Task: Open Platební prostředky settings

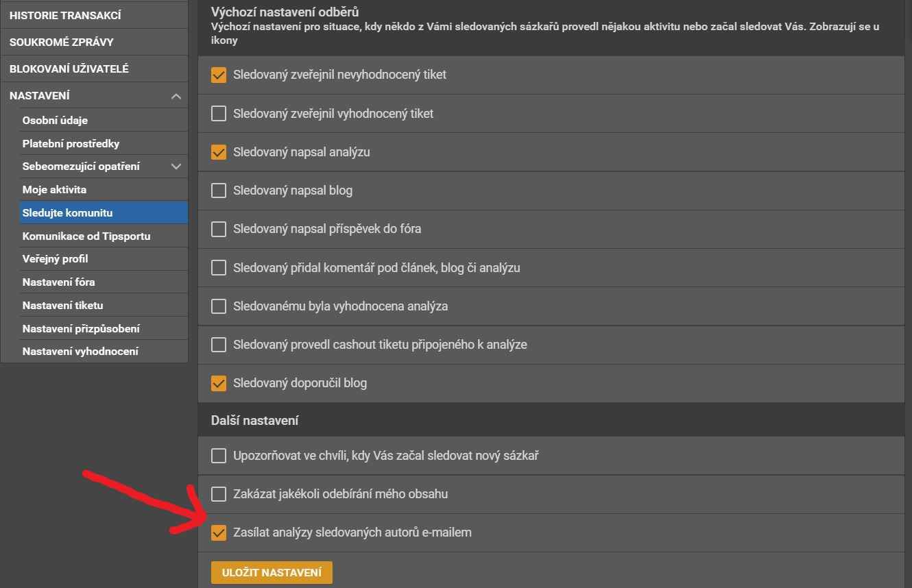Action: pyautogui.click(x=71, y=144)
